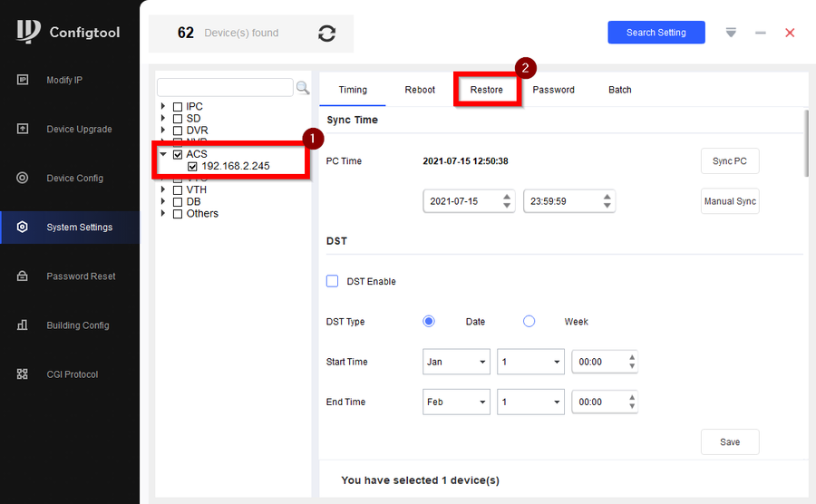
Task: Click the Sync PC button
Action: coord(730,161)
